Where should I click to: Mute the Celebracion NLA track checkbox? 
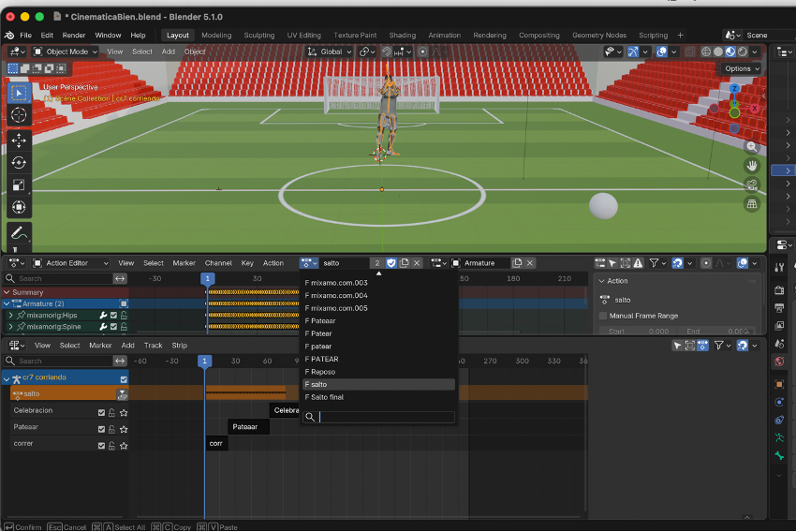(102, 412)
